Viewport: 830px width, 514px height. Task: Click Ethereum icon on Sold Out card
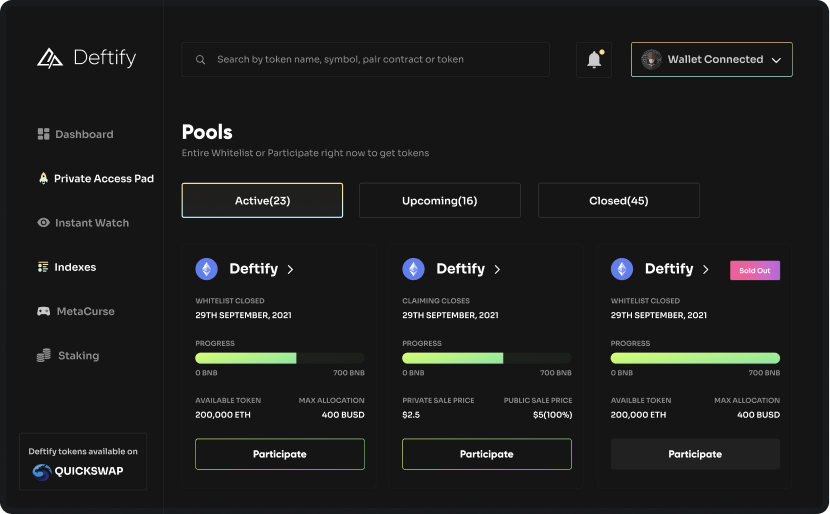point(622,269)
